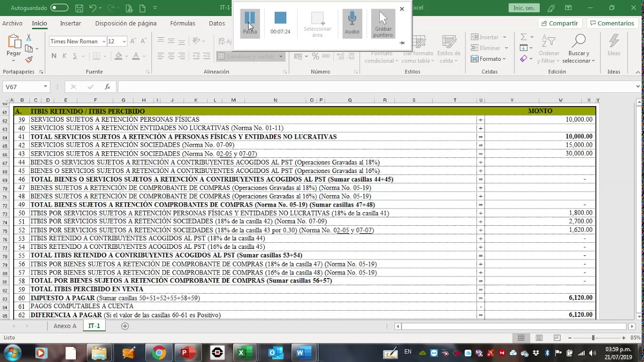The height and width of the screenshot is (362, 644).
Task: Click the Pegar clipboard icon
Action: point(14,42)
